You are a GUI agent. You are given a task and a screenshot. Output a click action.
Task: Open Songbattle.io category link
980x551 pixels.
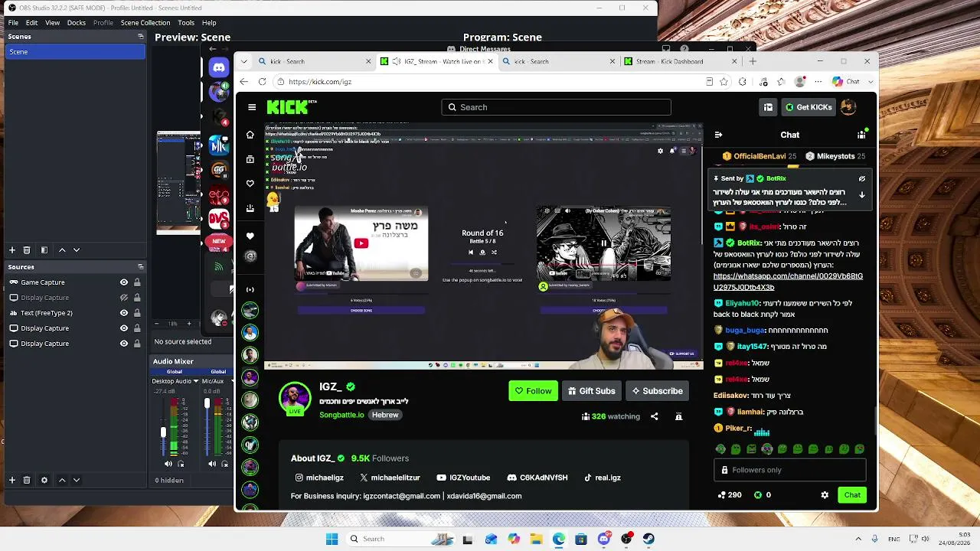click(x=341, y=415)
